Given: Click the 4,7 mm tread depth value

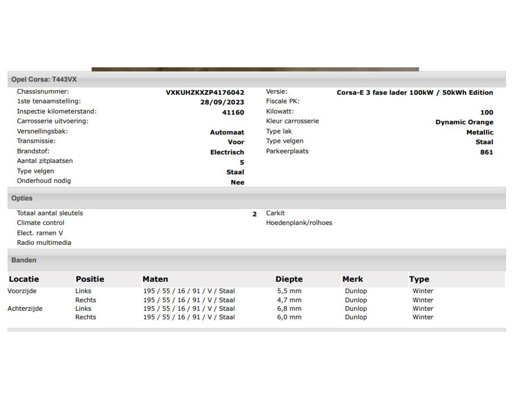Looking at the screenshot, I should click(x=289, y=300).
